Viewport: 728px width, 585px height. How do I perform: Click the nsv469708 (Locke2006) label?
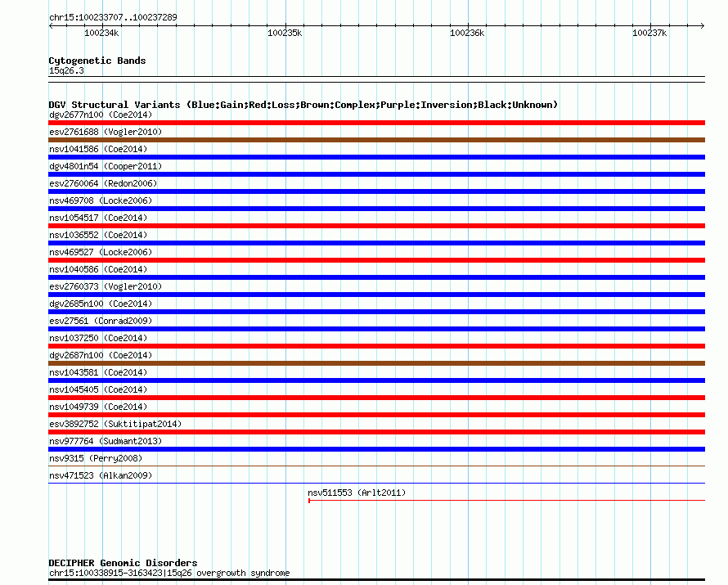(101, 200)
